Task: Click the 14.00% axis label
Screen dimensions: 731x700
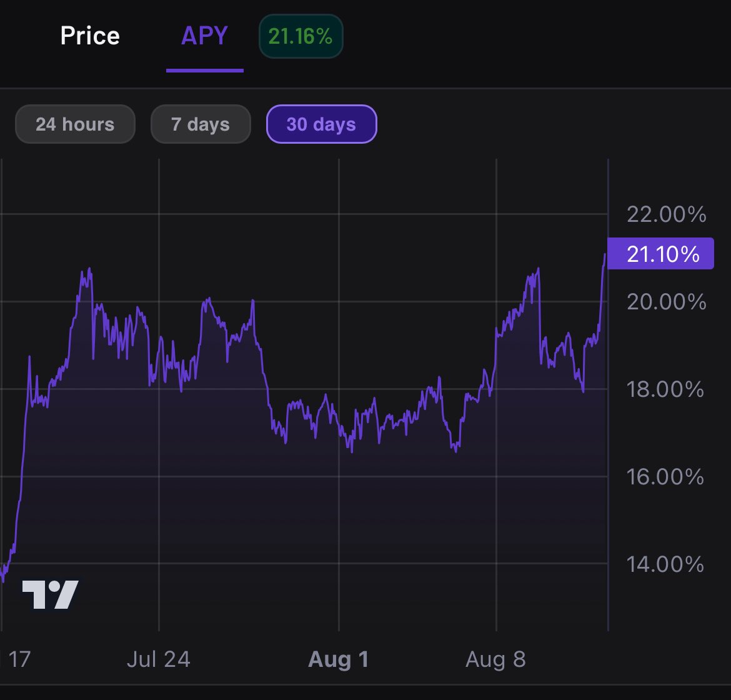Action: click(665, 564)
